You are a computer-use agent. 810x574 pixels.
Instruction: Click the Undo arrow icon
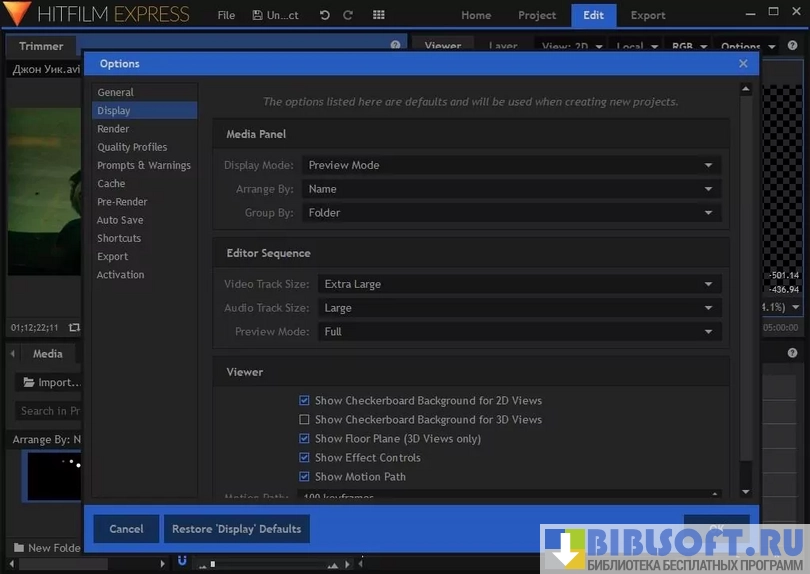(324, 15)
